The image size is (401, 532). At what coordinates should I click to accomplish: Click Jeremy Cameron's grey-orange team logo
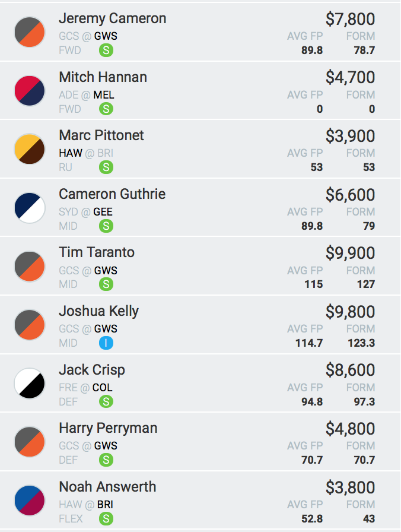coord(30,32)
